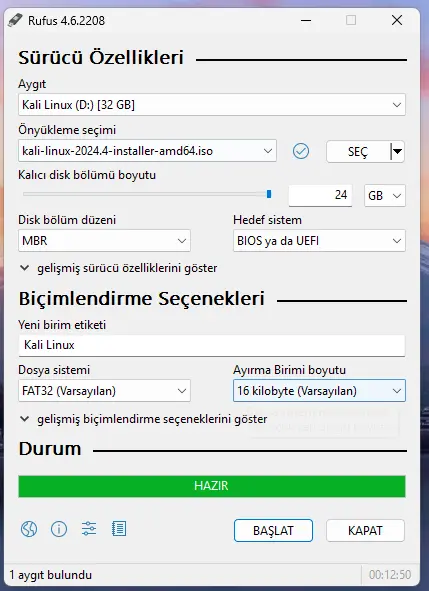The image size is (429, 591).
Task: Click the KAPAT button
Action: (x=365, y=531)
